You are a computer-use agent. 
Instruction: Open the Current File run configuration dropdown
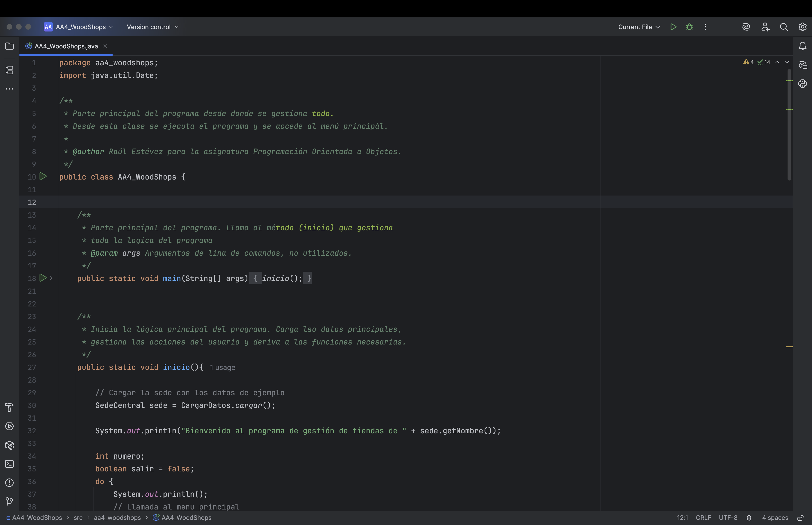[639, 27]
